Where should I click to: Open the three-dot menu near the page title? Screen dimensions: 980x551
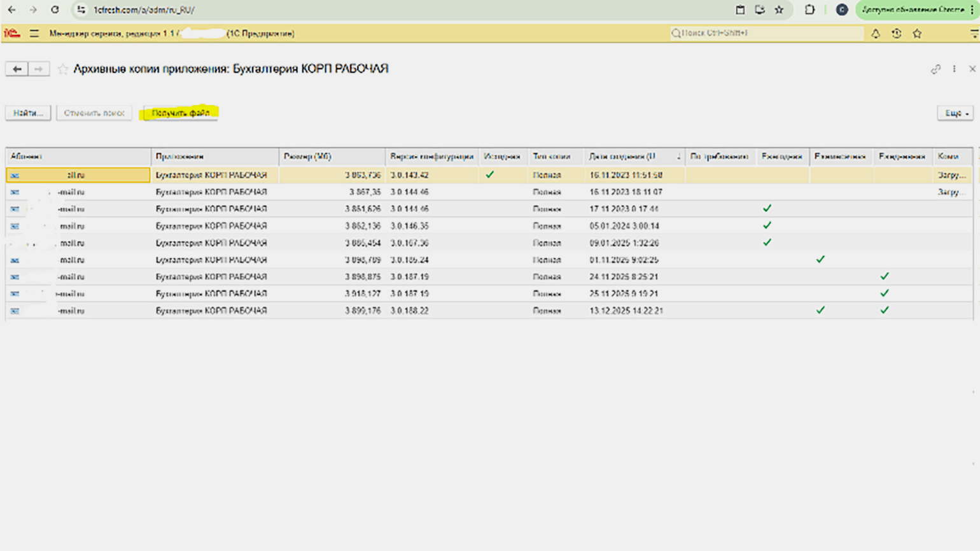tap(954, 69)
